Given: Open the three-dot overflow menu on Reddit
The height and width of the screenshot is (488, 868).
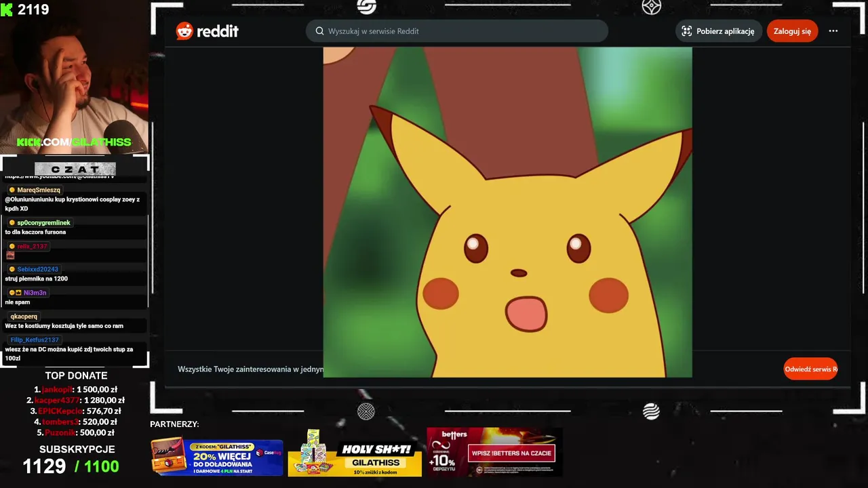Looking at the screenshot, I should pyautogui.click(x=833, y=31).
